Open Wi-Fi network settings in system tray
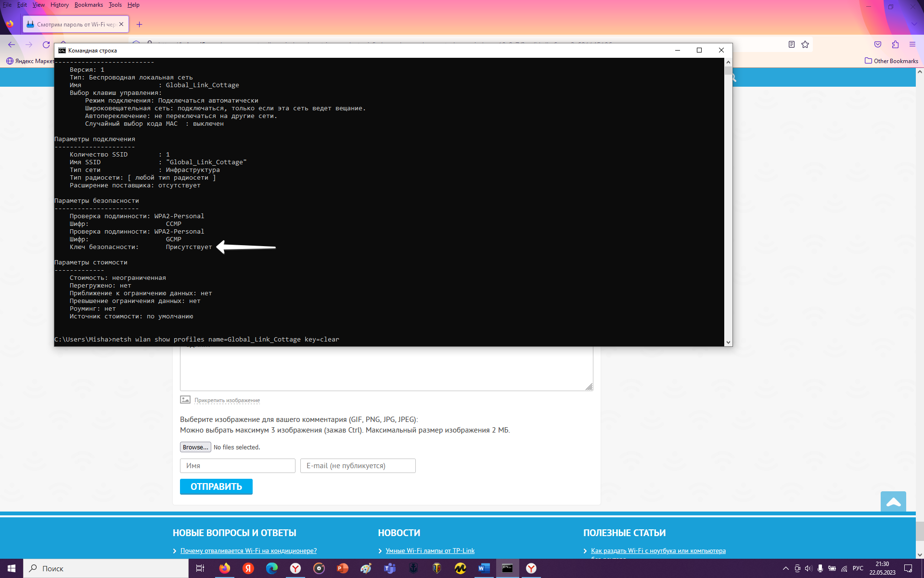The height and width of the screenshot is (578, 924). pyautogui.click(x=844, y=568)
